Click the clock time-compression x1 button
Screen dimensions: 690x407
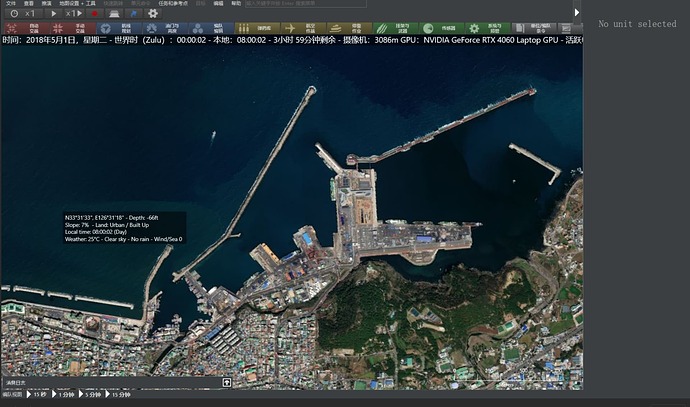point(23,14)
